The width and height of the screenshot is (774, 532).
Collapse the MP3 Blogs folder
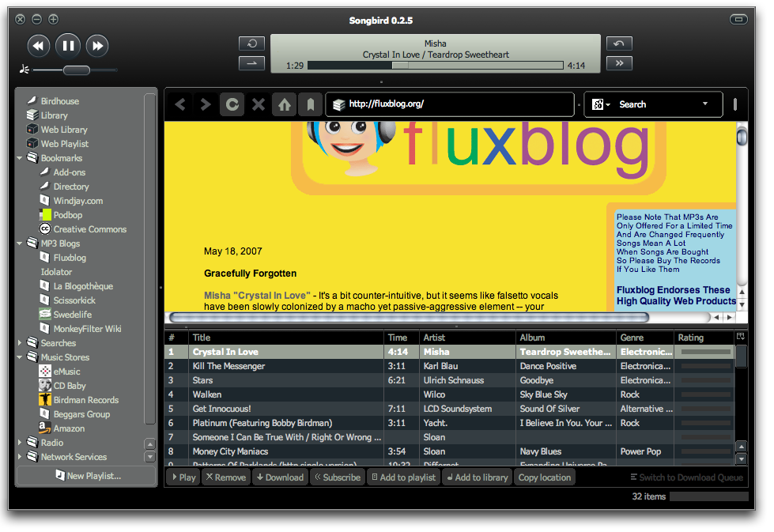20,243
